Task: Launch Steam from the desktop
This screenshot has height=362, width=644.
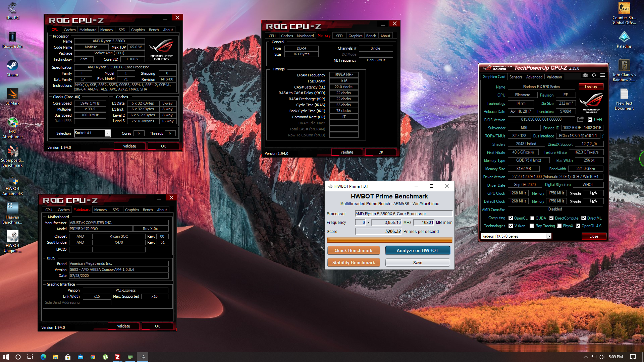Action: pos(12,68)
